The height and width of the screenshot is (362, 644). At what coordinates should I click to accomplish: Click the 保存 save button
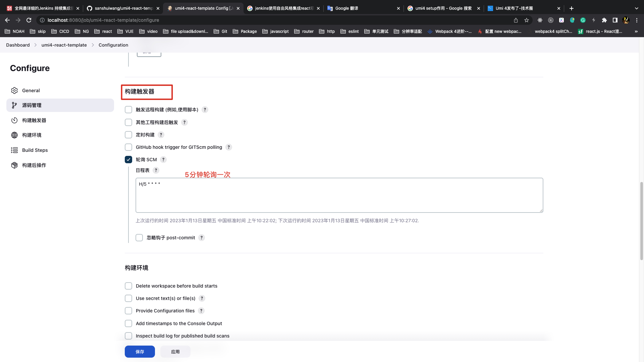[140, 352]
